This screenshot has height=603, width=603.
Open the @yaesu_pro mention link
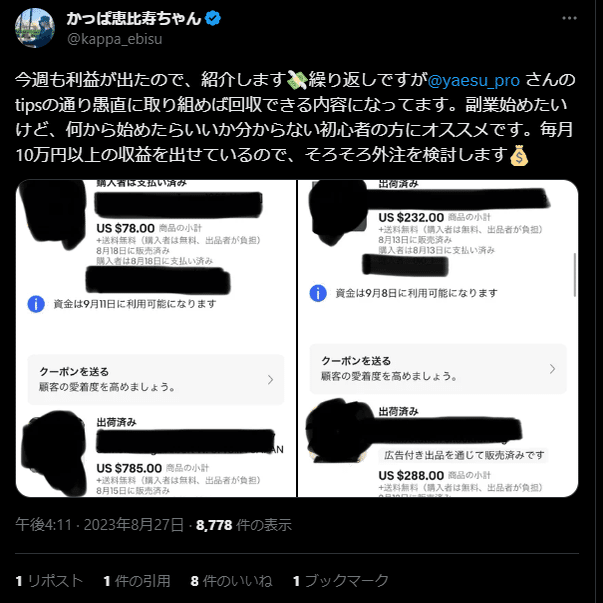click(x=474, y=80)
